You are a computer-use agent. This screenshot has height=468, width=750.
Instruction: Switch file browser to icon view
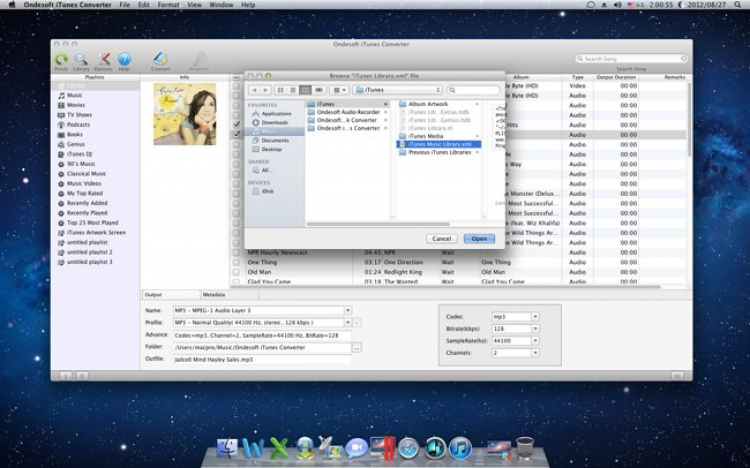pyautogui.click(x=281, y=90)
